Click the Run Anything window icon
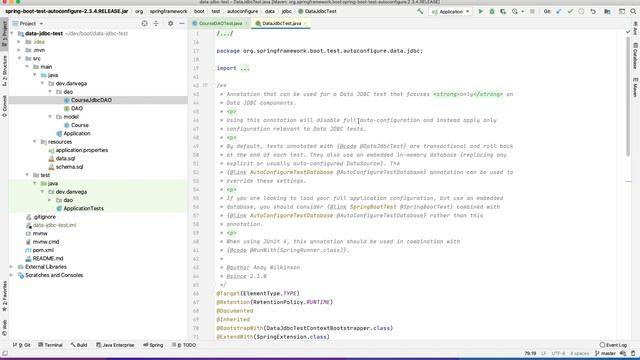 tap(622, 11)
